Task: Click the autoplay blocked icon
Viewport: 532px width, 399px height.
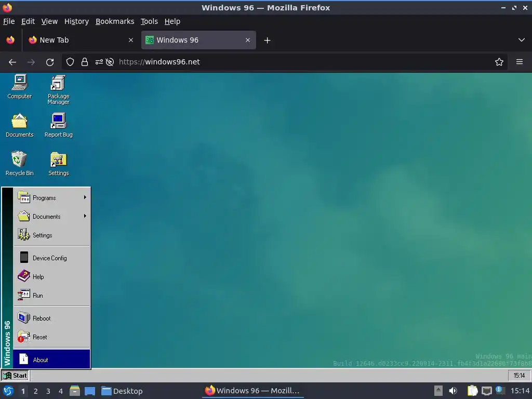Action: point(110,62)
